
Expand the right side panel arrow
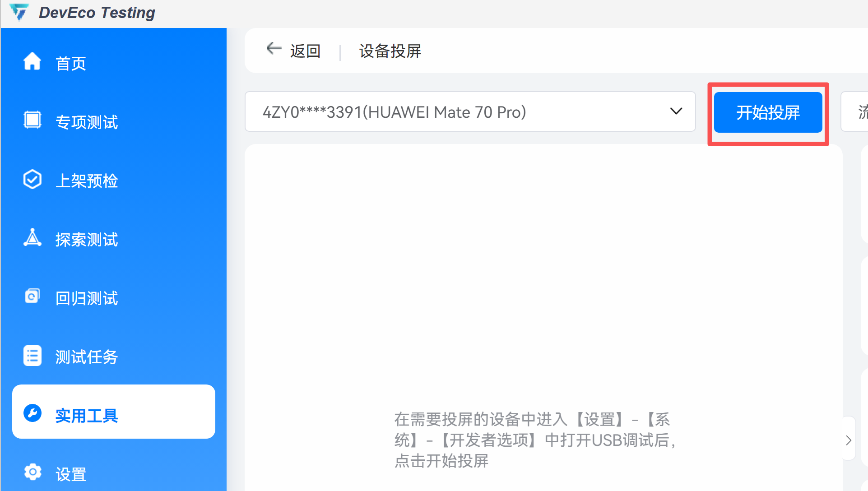[849, 440]
